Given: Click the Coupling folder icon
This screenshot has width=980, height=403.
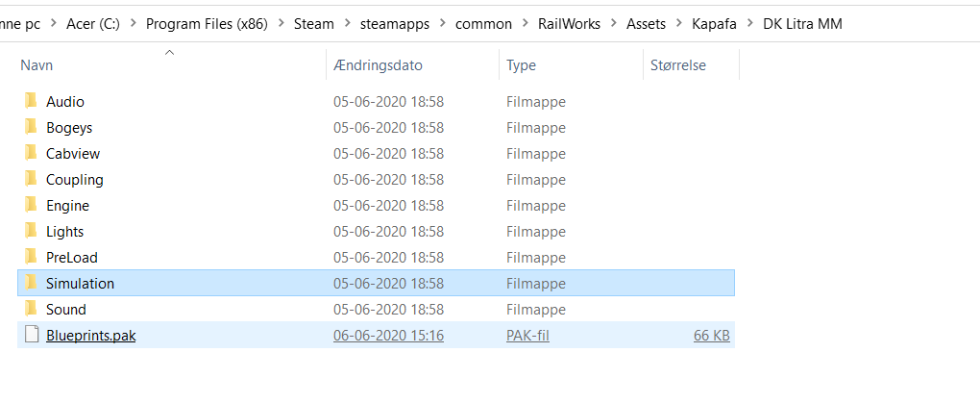Looking at the screenshot, I should [x=31, y=179].
